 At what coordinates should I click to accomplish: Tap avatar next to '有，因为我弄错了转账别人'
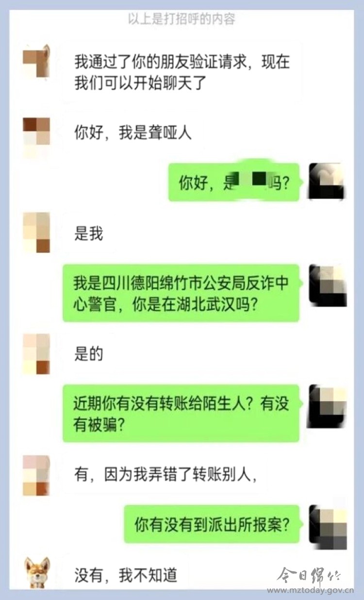pos(36,475)
